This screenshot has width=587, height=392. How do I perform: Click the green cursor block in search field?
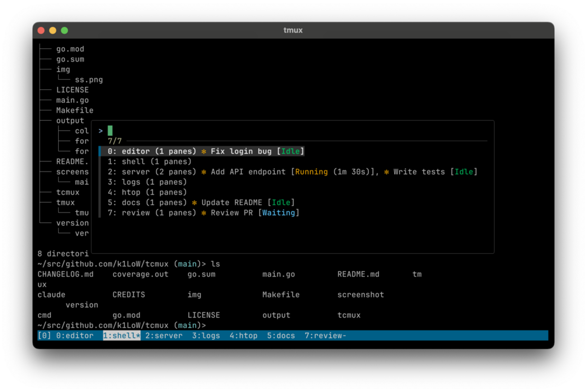pos(109,130)
